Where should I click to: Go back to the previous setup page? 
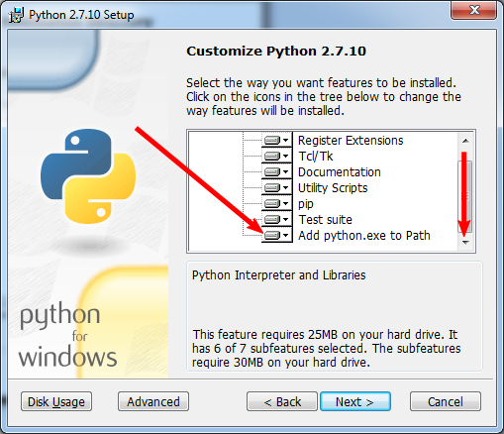tap(282, 401)
